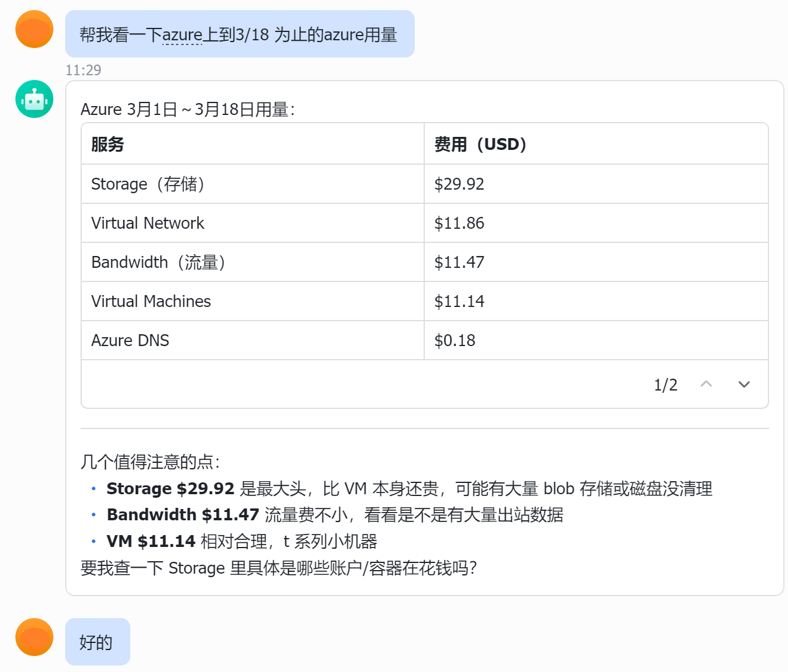
Task: Click the 费用（USD）column header
Action: coord(596,144)
